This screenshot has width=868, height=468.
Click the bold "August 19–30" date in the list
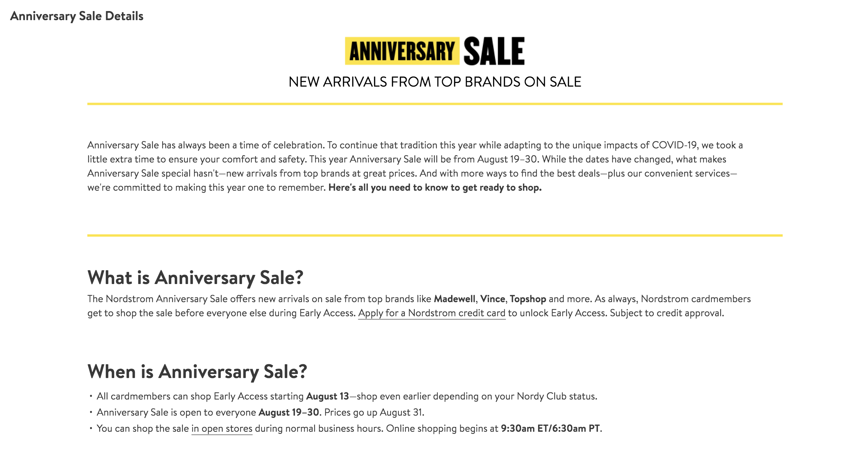pyautogui.click(x=289, y=413)
